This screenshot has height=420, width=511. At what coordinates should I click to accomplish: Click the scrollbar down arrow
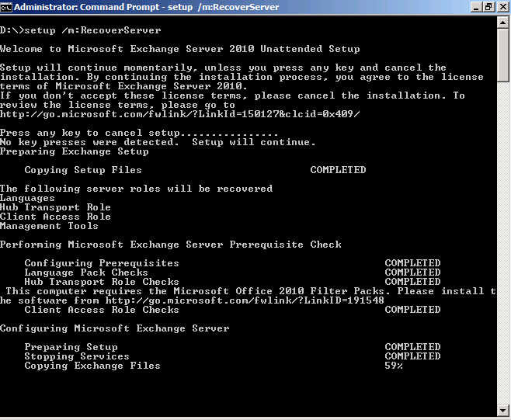point(503,410)
